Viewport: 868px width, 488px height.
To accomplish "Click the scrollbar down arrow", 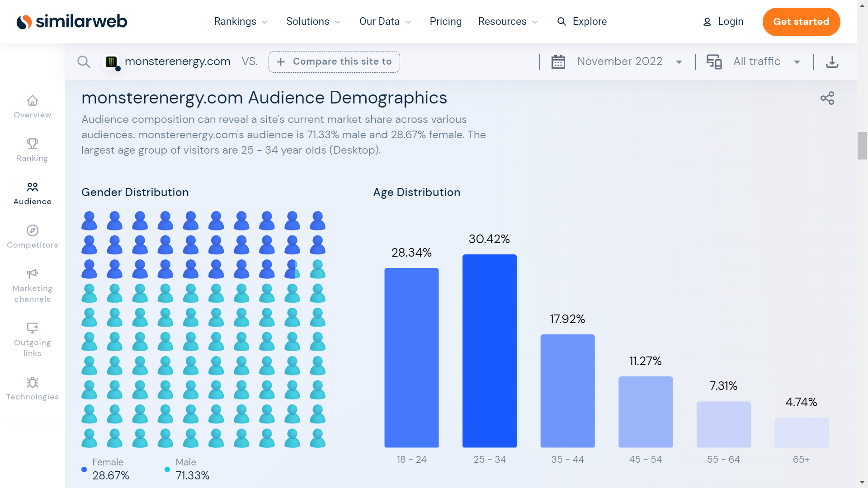I will pos(862,483).
